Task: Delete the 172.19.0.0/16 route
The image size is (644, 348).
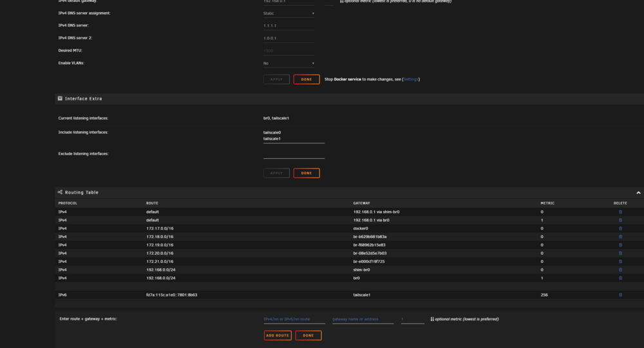Action: 620,244
